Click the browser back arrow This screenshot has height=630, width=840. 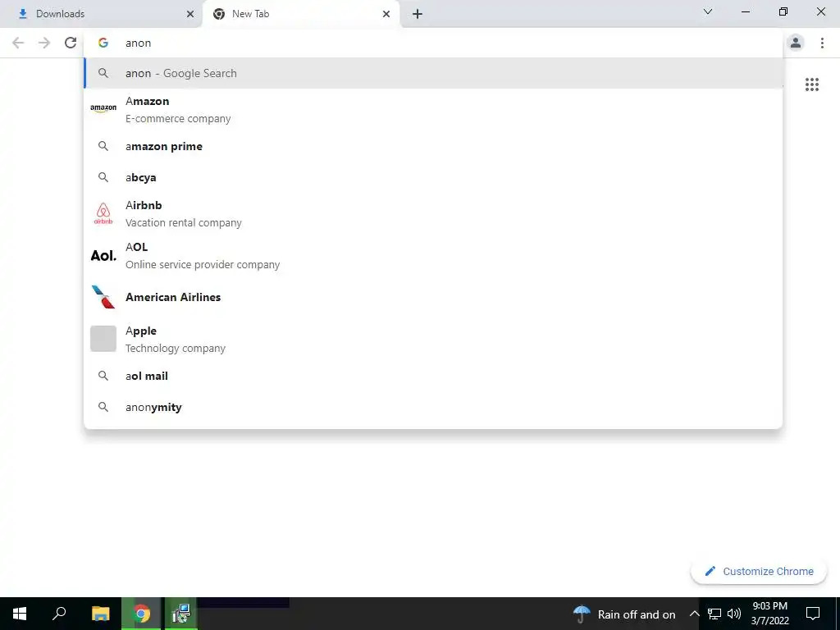18,43
